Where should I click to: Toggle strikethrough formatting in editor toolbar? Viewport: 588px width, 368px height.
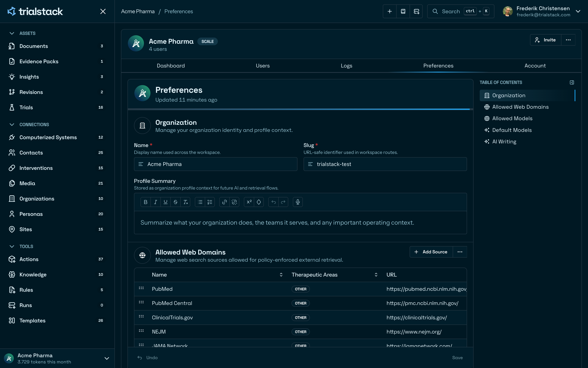click(x=176, y=202)
